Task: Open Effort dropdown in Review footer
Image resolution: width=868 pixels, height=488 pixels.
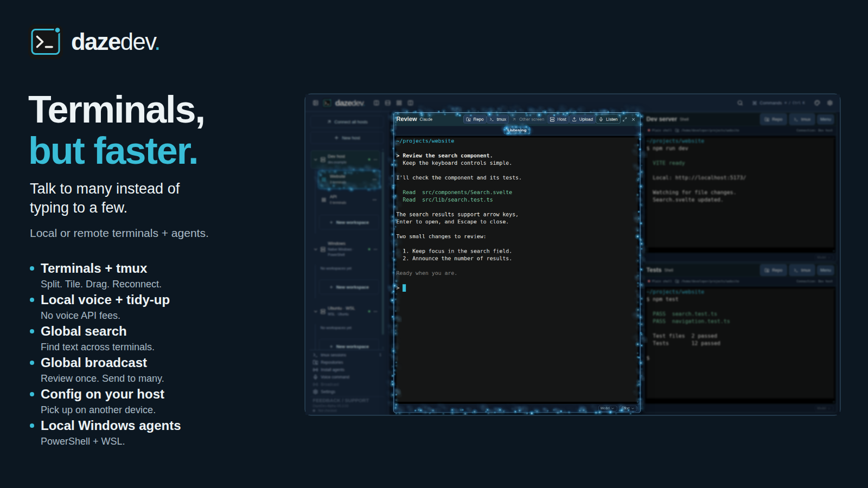Action: click(x=628, y=408)
